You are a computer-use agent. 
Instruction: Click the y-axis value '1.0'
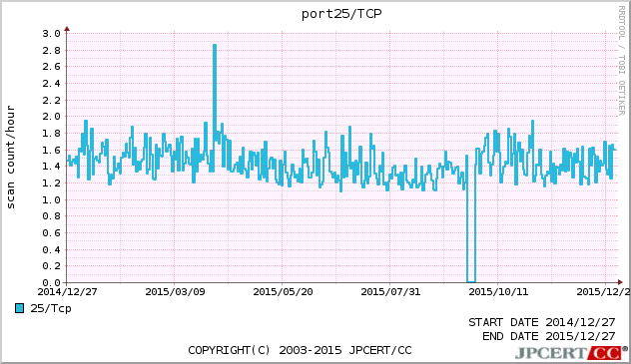click(51, 199)
